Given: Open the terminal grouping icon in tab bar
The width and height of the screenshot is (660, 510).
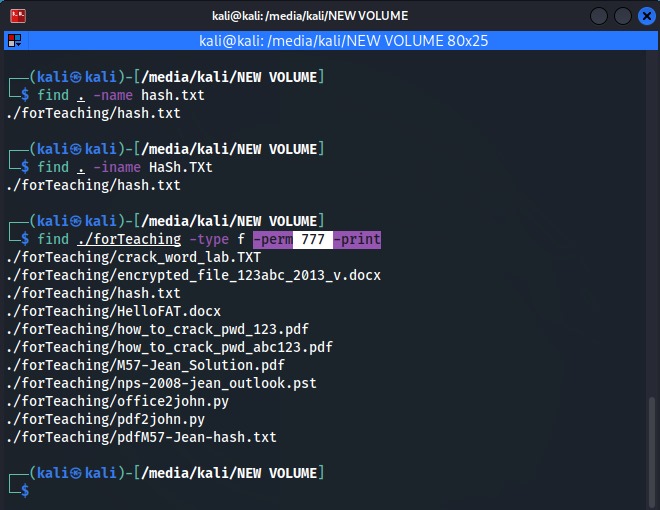Looking at the screenshot, I should tap(15, 41).
